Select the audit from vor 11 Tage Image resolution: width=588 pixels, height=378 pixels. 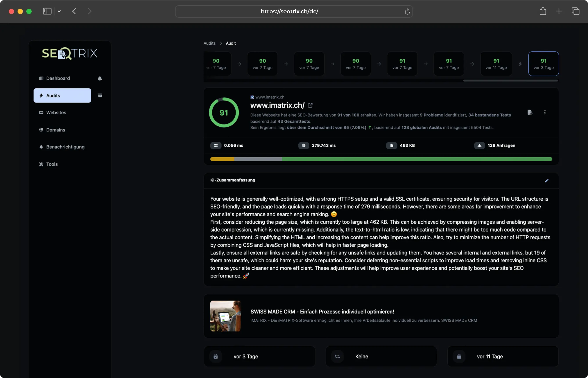(x=496, y=64)
